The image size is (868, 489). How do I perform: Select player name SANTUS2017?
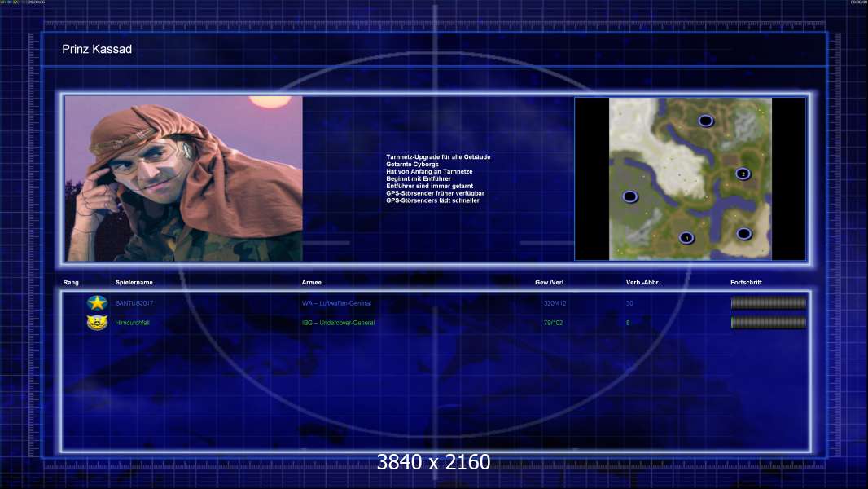[x=134, y=303]
